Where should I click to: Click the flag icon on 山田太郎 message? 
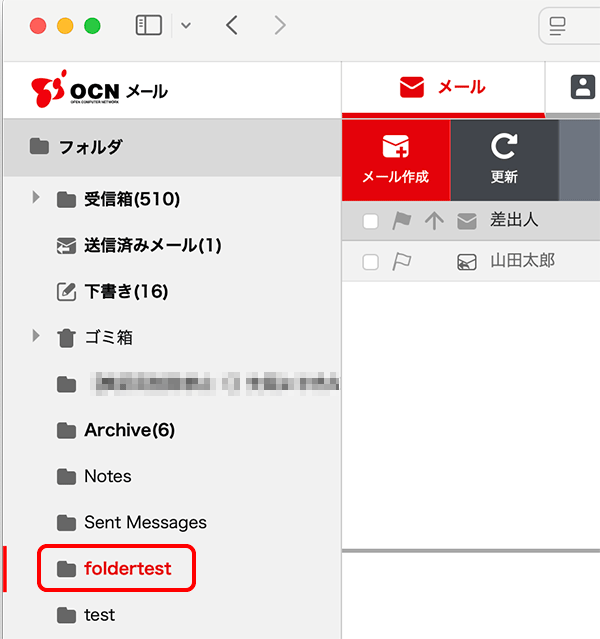coord(402,262)
